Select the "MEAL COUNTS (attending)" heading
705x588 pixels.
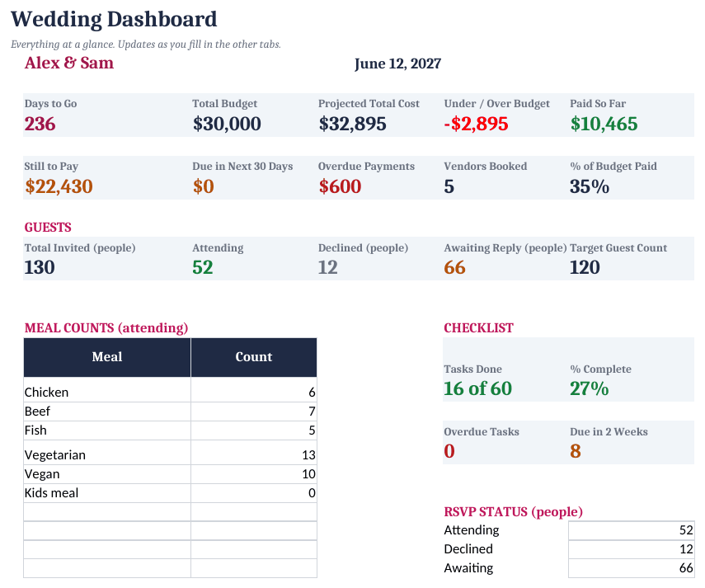pos(106,328)
